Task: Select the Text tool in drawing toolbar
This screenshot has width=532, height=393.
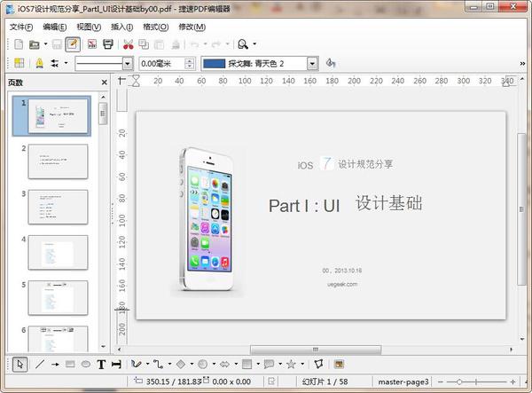Action: [x=101, y=365]
